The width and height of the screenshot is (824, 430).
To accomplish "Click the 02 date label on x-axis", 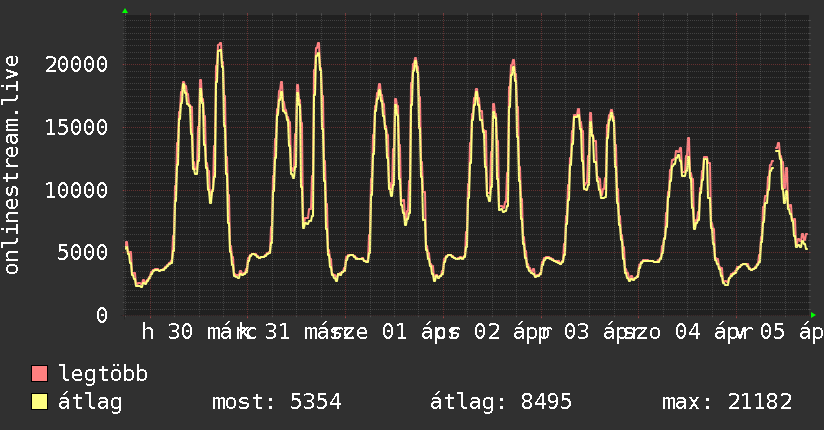I will (487, 332).
